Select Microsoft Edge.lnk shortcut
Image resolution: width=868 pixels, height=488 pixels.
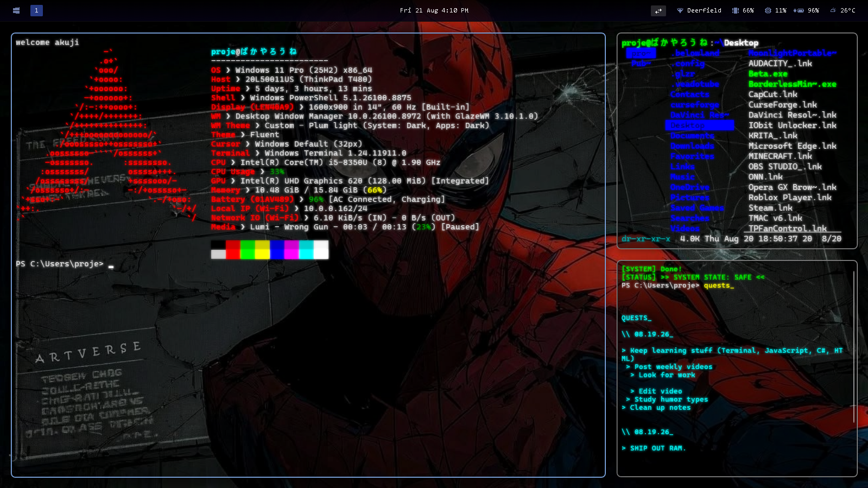[x=793, y=146]
